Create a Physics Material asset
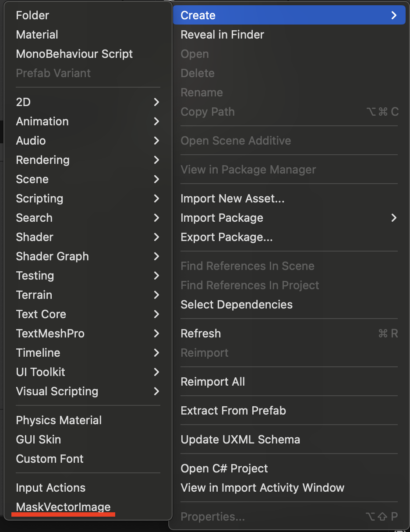 (59, 420)
